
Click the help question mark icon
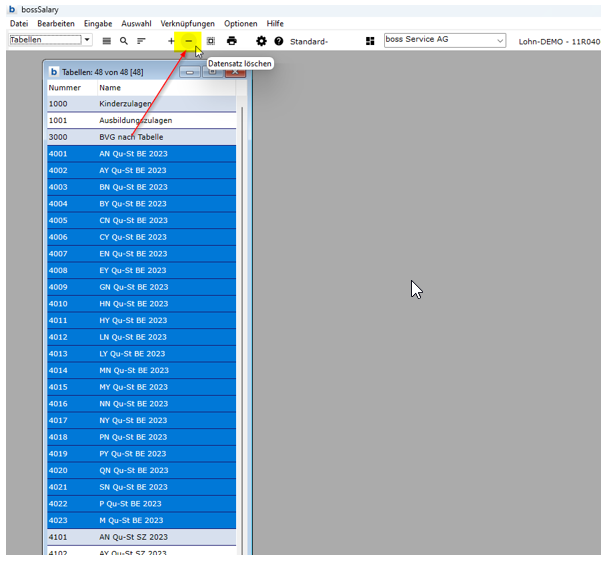pos(279,41)
